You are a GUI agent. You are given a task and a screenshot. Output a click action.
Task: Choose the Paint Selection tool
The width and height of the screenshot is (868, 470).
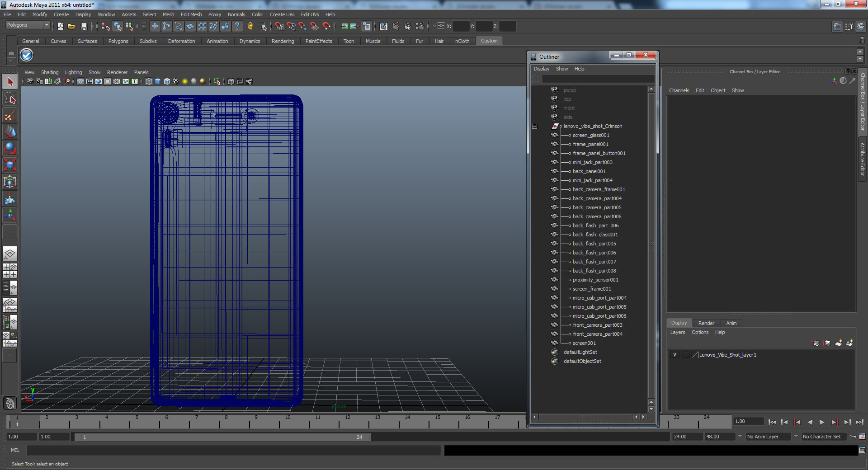tap(10, 115)
